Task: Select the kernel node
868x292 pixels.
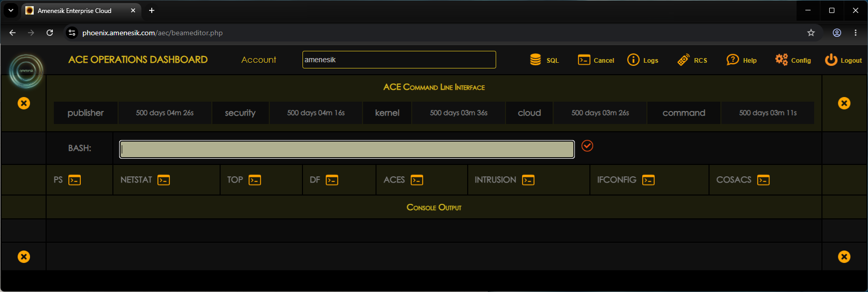Action: pyautogui.click(x=387, y=113)
